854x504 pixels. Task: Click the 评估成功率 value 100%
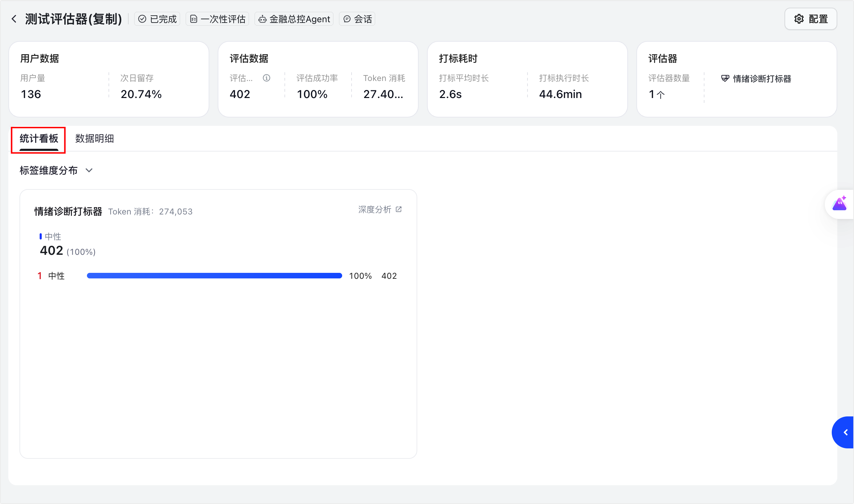(312, 94)
